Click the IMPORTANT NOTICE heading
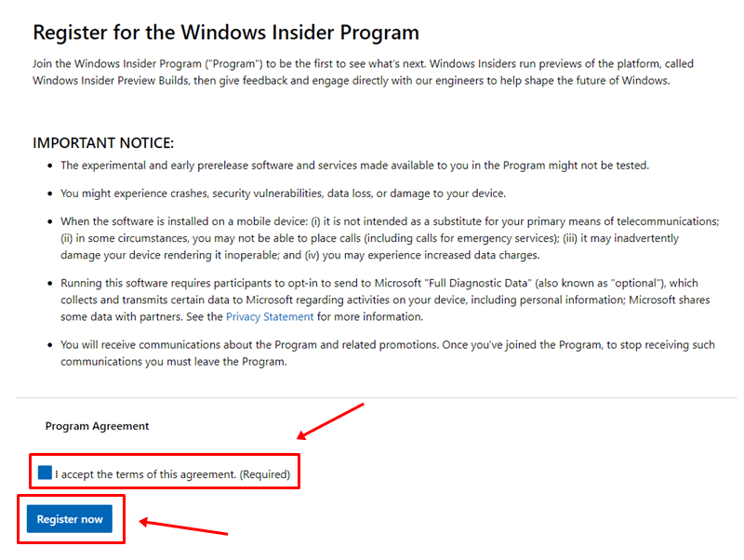Screen dimensions: 744x560 [103, 142]
